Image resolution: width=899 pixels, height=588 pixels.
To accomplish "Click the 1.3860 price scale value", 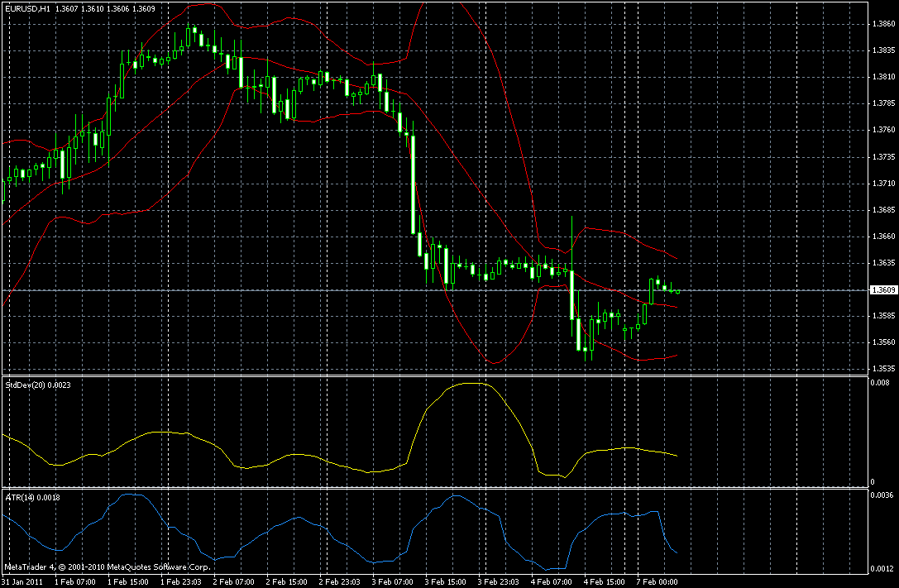I will pos(883,24).
